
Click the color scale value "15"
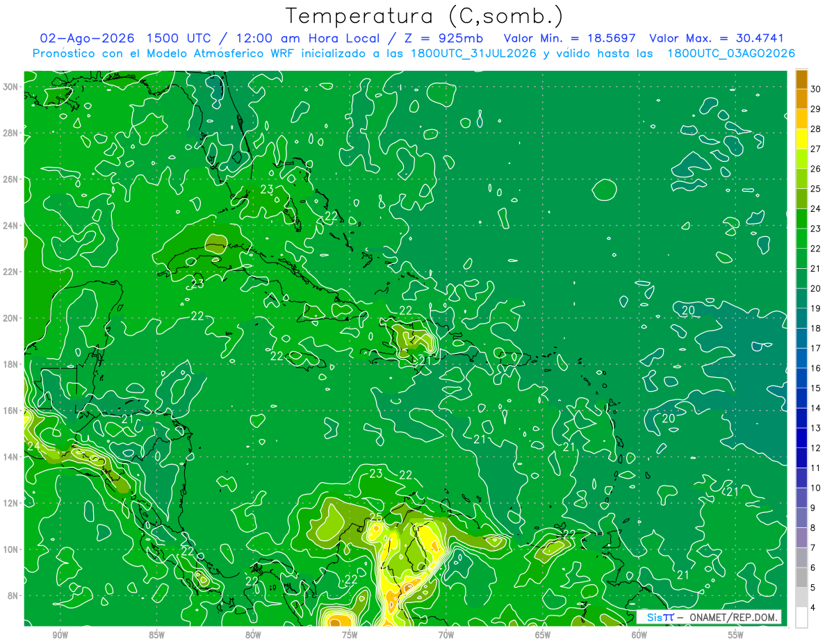[x=815, y=388]
